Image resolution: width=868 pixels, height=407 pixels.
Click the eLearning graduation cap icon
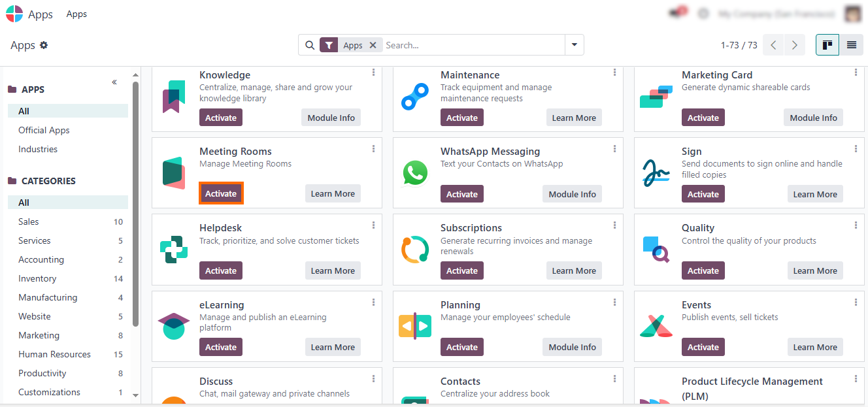coord(174,326)
